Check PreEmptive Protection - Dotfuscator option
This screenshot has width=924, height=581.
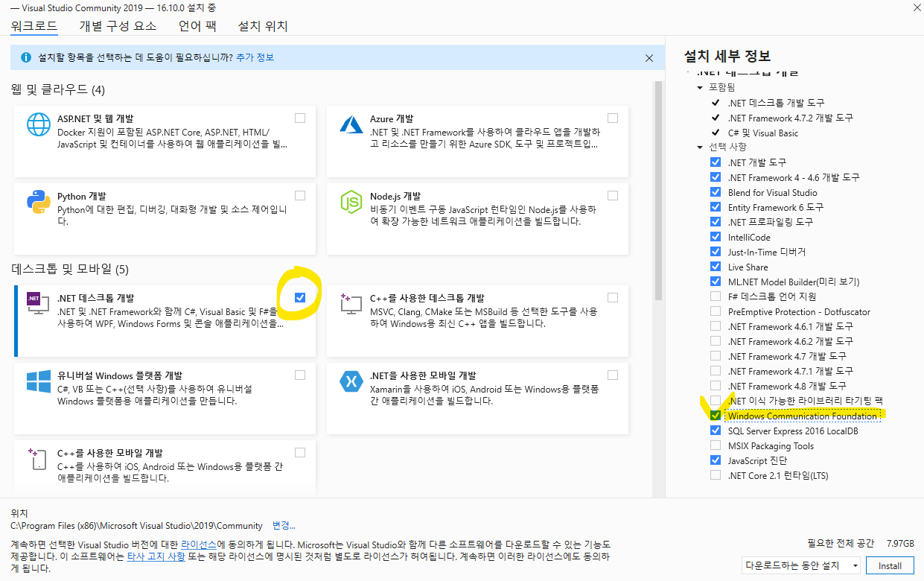pos(716,311)
